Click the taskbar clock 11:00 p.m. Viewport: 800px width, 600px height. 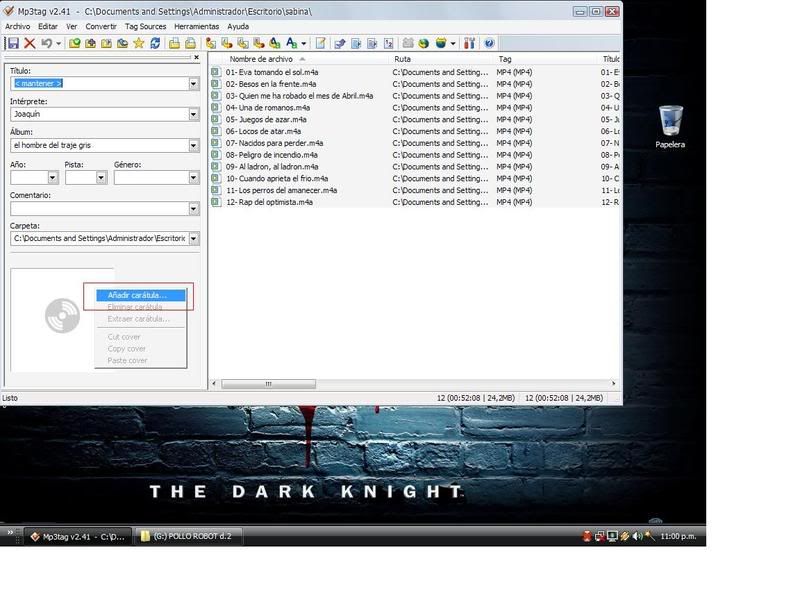(678, 536)
